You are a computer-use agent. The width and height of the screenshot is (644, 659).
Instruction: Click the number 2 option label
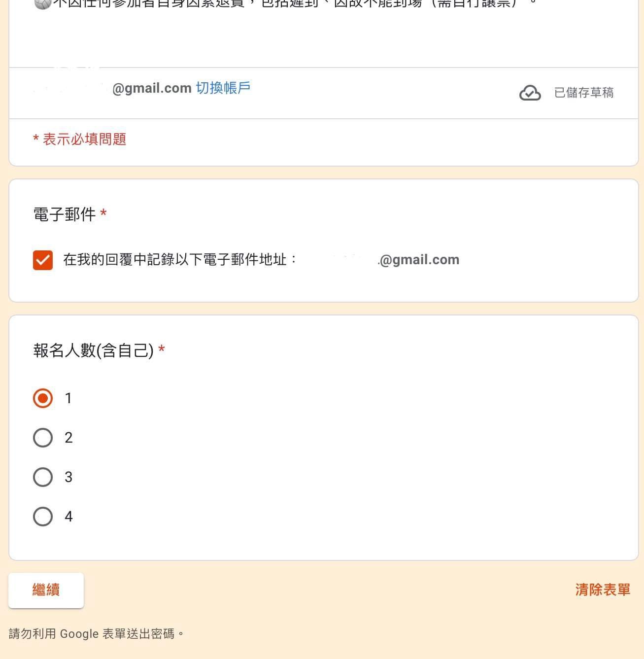pos(68,438)
